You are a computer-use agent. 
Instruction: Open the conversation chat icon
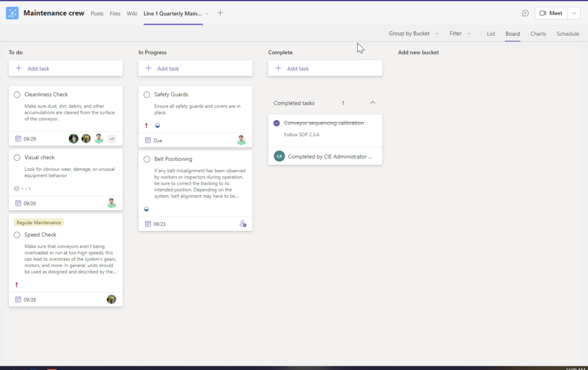tap(525, 13)
